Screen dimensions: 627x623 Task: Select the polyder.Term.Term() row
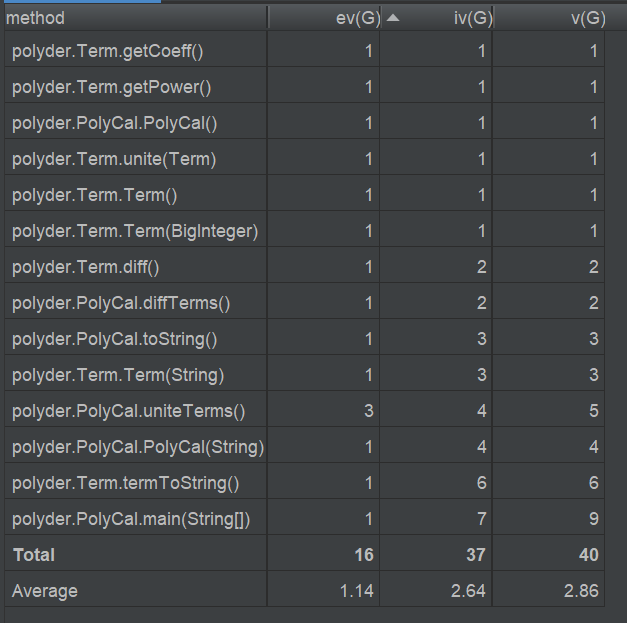pyautogui.click(x=304, y=195)
